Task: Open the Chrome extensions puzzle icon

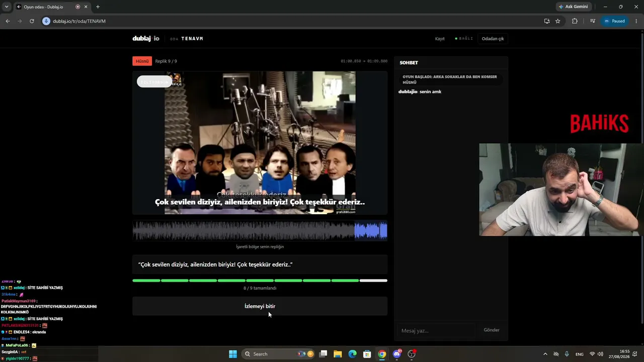Action: click(575, 21)
